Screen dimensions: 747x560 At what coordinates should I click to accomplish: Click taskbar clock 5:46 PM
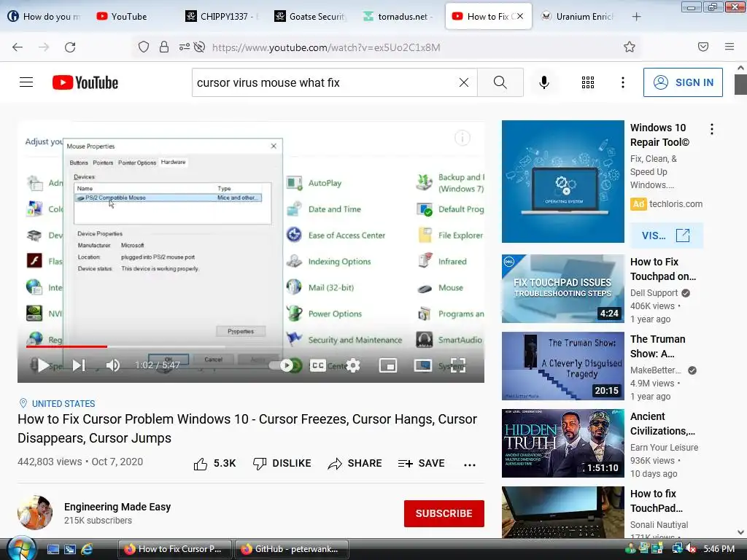(x=719, y=548)
